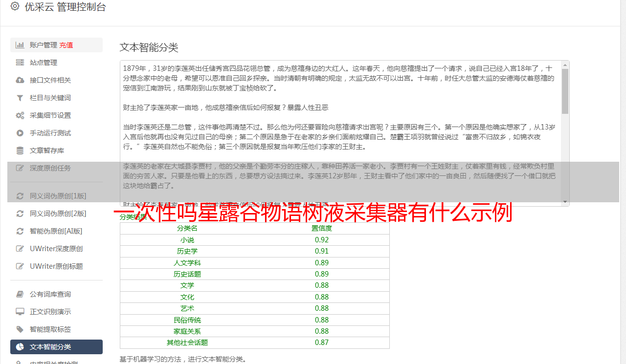This screenshot has height=364, width=626.
Task: Select UWriter深度原创 menu item
Action: pos(56,249)
